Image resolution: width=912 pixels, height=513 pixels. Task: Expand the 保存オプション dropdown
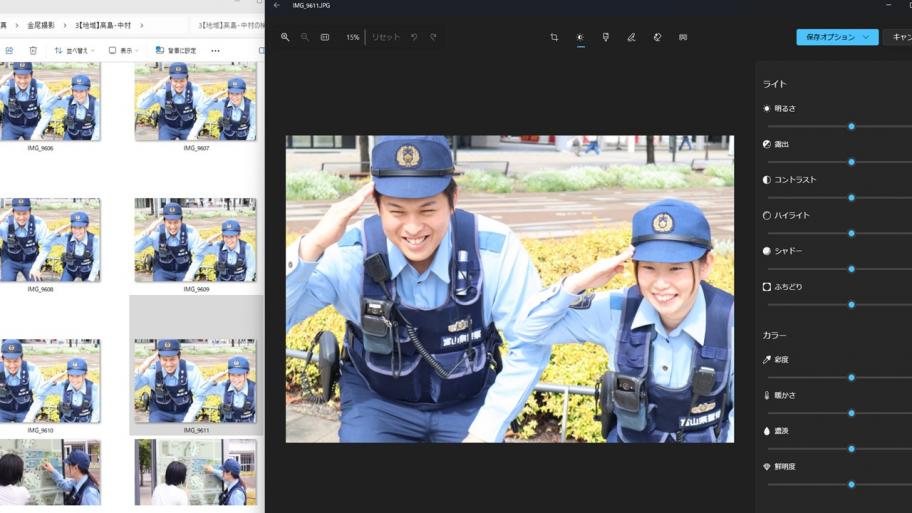(x=866, y=37)
